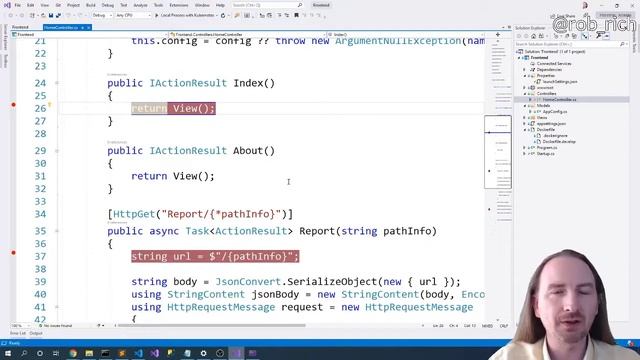Open the Output tab
The height and width of the screenshot is (360, 640).
pos(36,333)
